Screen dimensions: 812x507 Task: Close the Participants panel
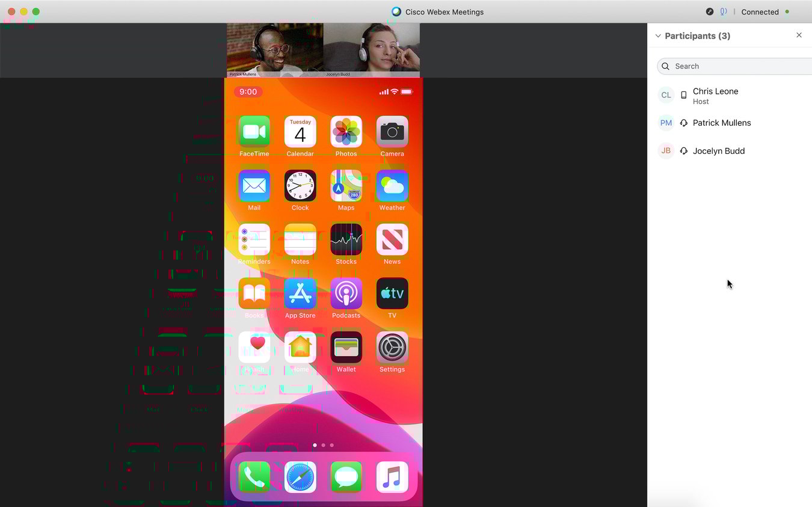click(x=799, y=35)
